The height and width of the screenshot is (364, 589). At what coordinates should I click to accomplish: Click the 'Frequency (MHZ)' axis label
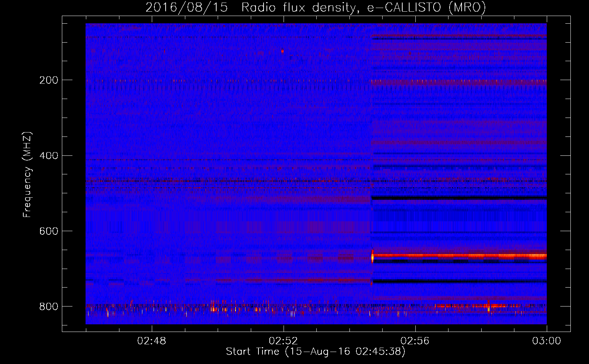27,175
